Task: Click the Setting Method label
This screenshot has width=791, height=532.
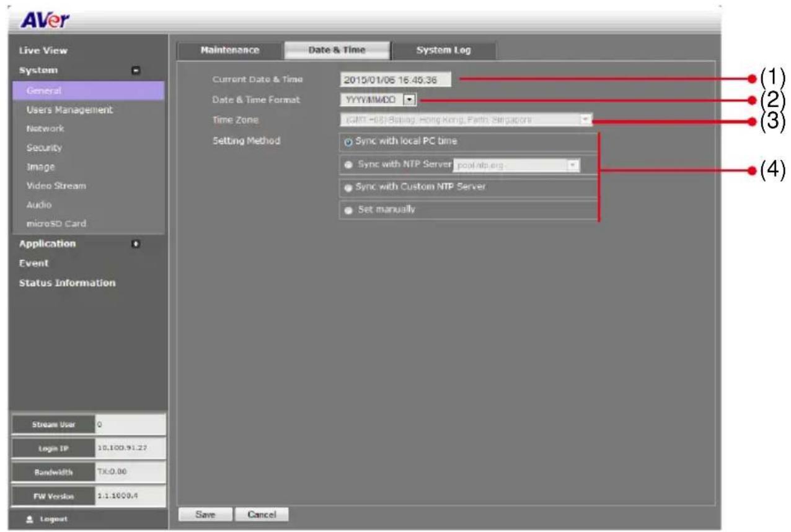Action: (x=246, y=141)
